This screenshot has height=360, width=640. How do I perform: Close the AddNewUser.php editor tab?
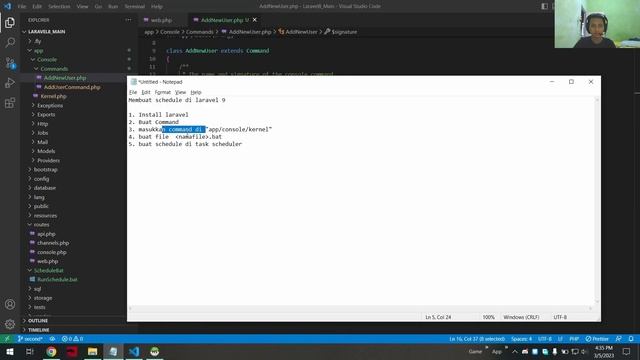(x=255, y=20)
